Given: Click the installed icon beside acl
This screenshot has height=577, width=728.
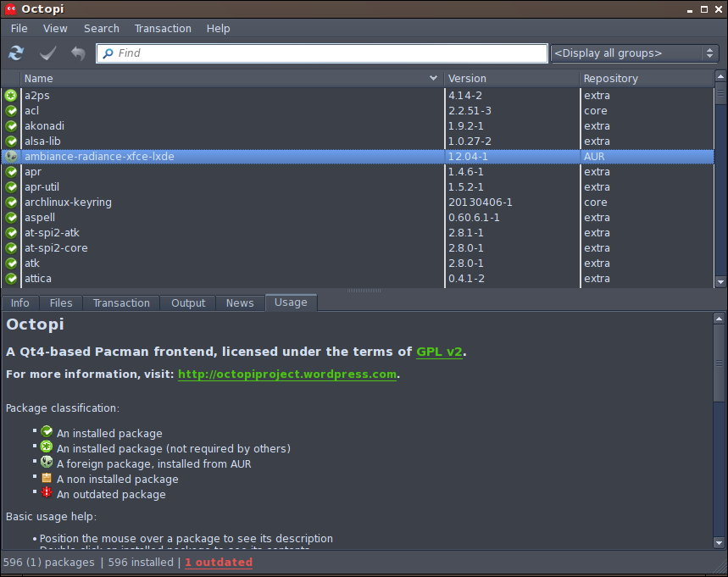Looking at the screenshot, I should point(11,111).
